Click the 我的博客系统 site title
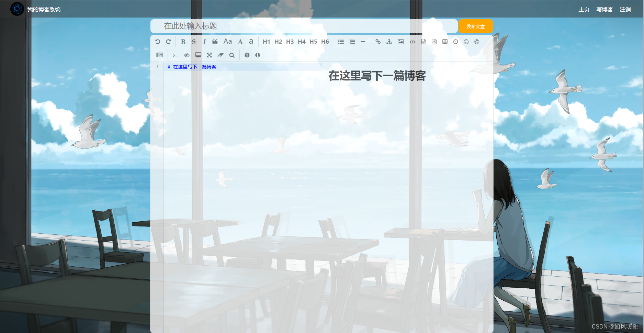This screenshot has height=333, width=644. point(44,9)
